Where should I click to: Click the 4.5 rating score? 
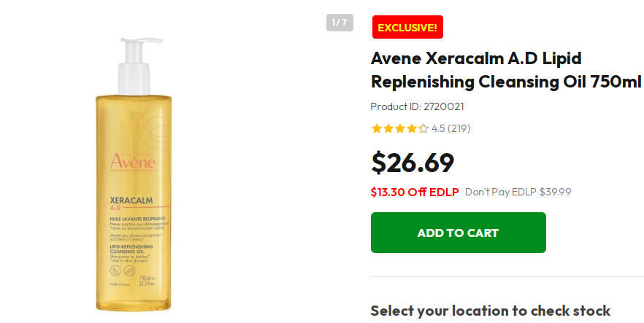click(438, 129)
